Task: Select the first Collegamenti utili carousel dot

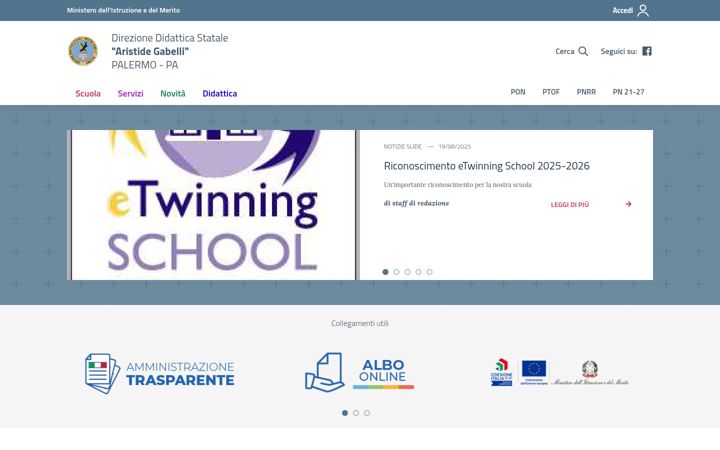Action: pyautogui.click(x=345, y=413)
